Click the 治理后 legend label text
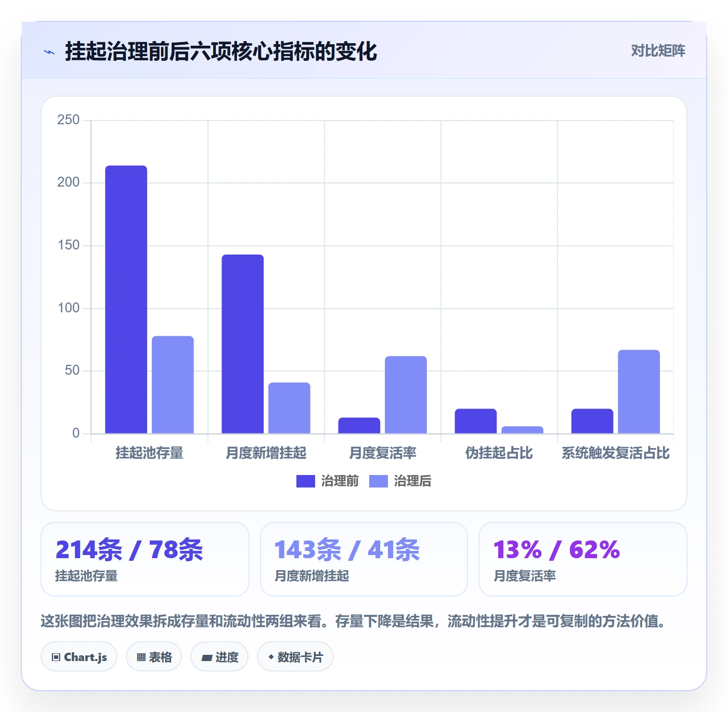The width and height of the screenshot is (728, 712). (x=413, y=481)
